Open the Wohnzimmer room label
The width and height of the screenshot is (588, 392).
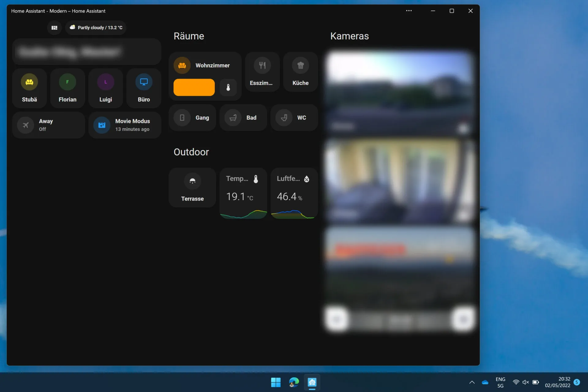coord(213,65)
